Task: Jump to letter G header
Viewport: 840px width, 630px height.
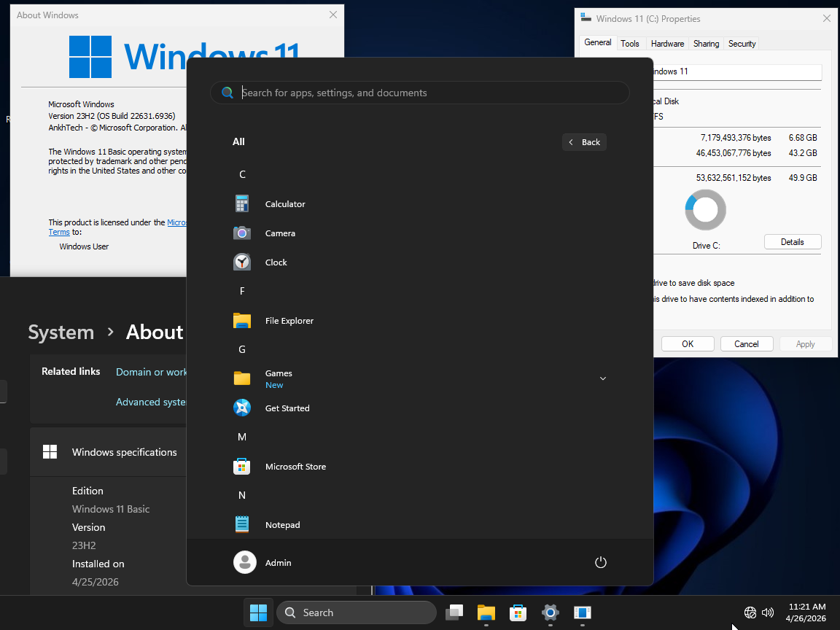Action: [x=242, y=350]
